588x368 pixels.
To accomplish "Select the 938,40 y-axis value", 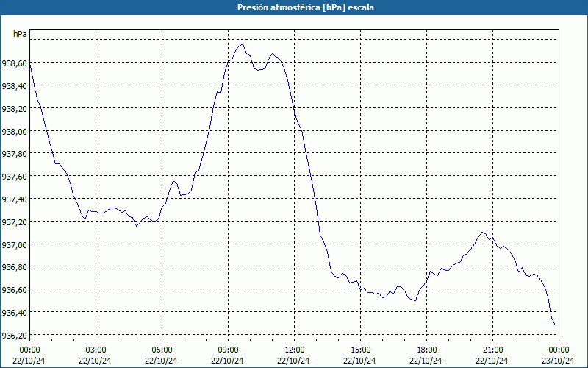I will click(x=14, y=86).
